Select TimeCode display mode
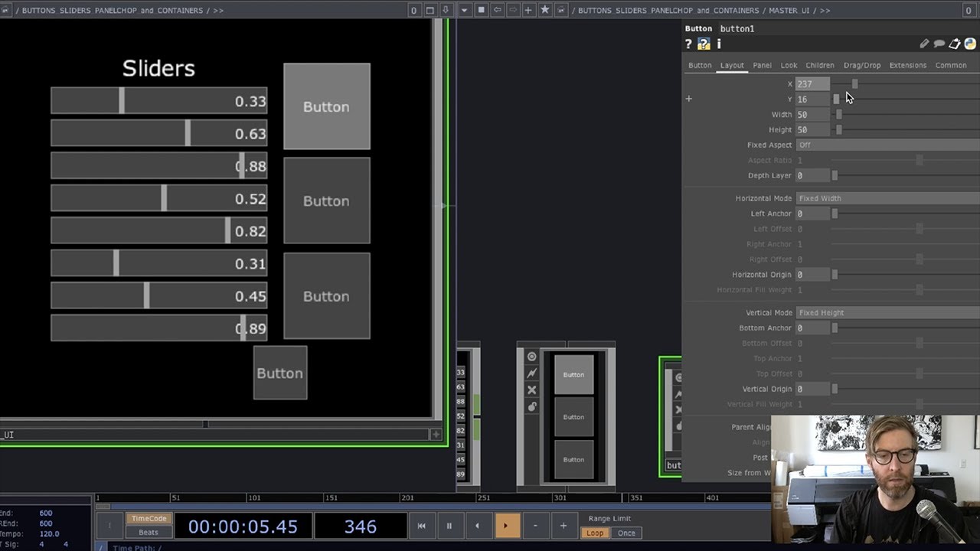The width and height of the screenshot is (980, 551). pyautogui.click(x=149, y=519)
